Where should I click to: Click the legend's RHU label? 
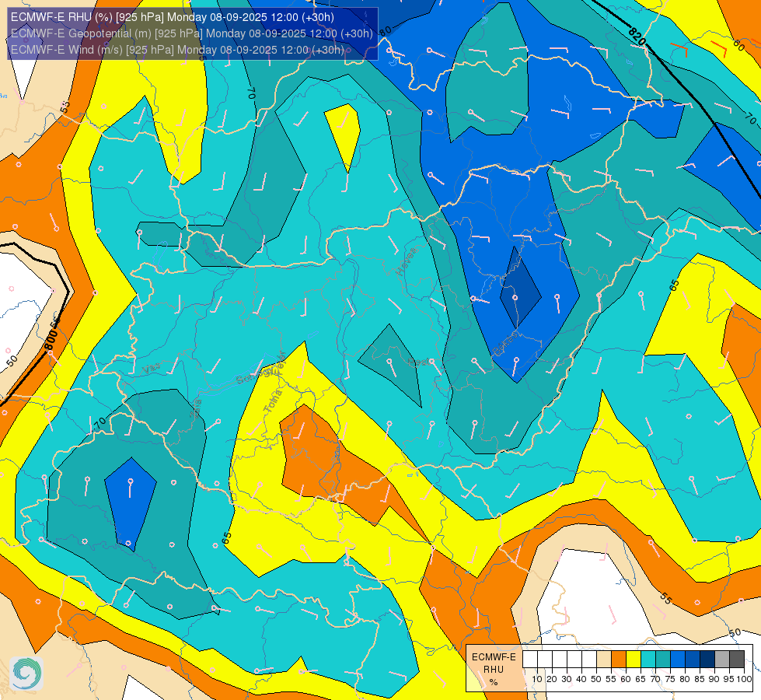tap(494, 670)
